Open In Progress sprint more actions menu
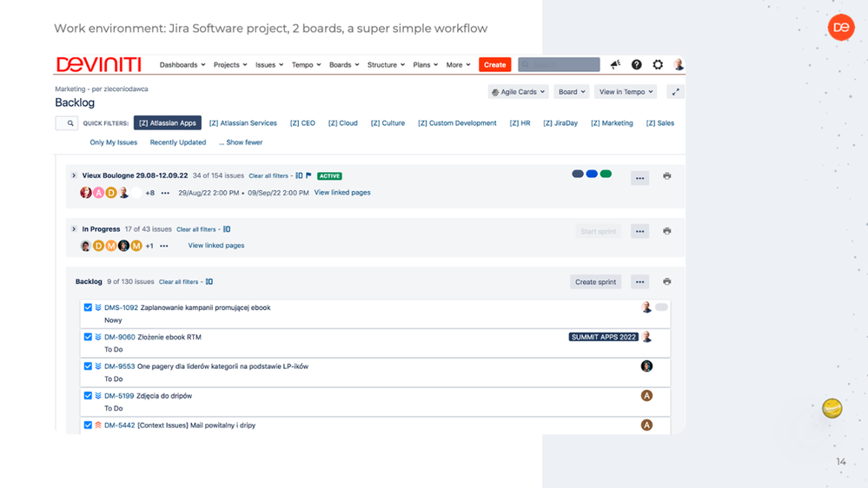 tap(640, 231)
